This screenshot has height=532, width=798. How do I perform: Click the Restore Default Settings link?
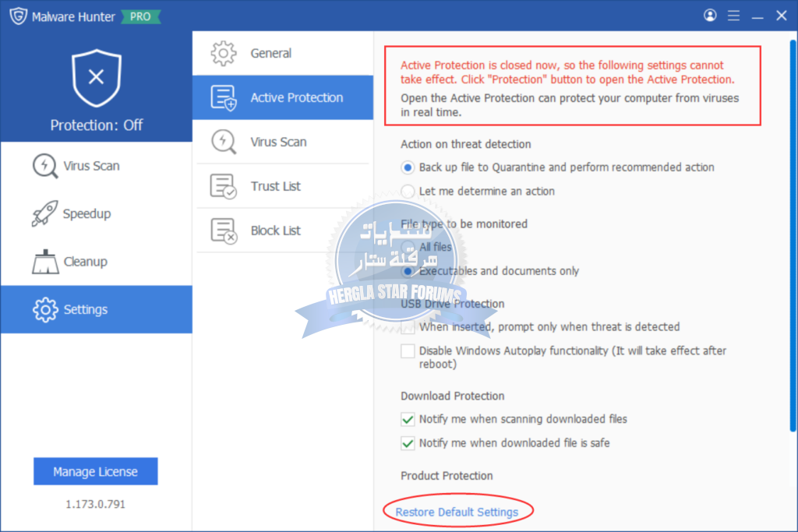[x=457, y=513]
